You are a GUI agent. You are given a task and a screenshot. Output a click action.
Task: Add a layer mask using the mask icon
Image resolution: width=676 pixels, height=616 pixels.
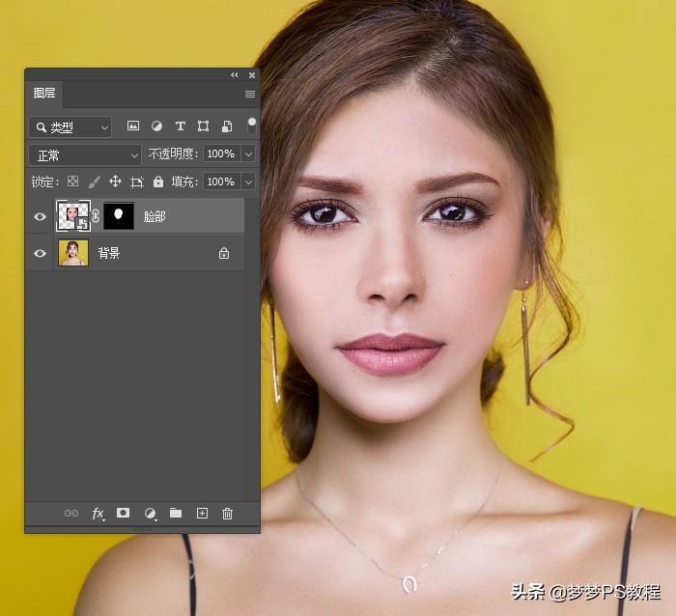click(124, 514)
